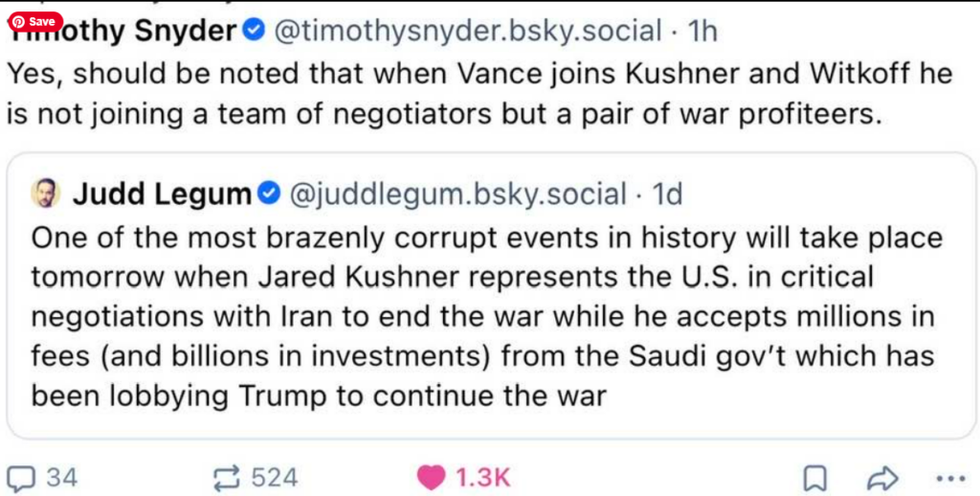Click the 1h post timestamp
Viewport: 980px width, 496px height.
click(x=703, y=31)
